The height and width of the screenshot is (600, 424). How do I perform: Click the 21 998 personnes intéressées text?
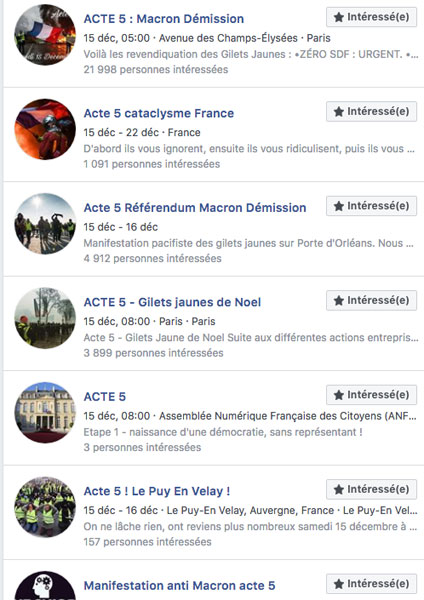coord(156,70)
